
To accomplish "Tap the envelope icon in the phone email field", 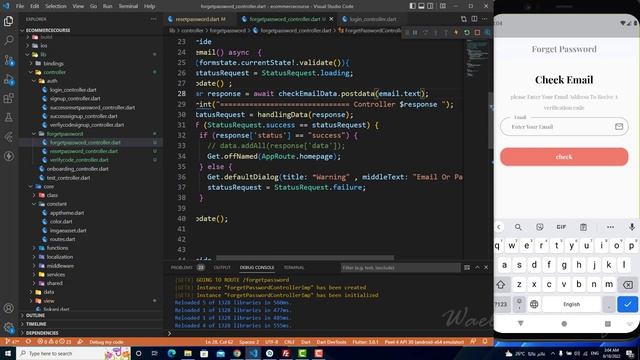I will (619, 127).
